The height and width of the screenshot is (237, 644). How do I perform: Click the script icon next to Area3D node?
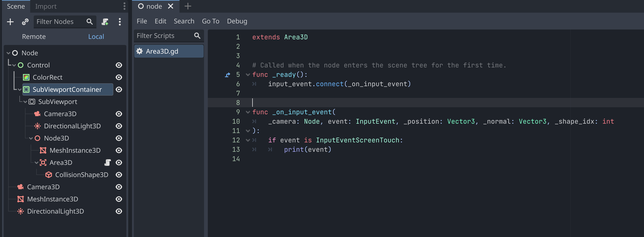point(107,163)
